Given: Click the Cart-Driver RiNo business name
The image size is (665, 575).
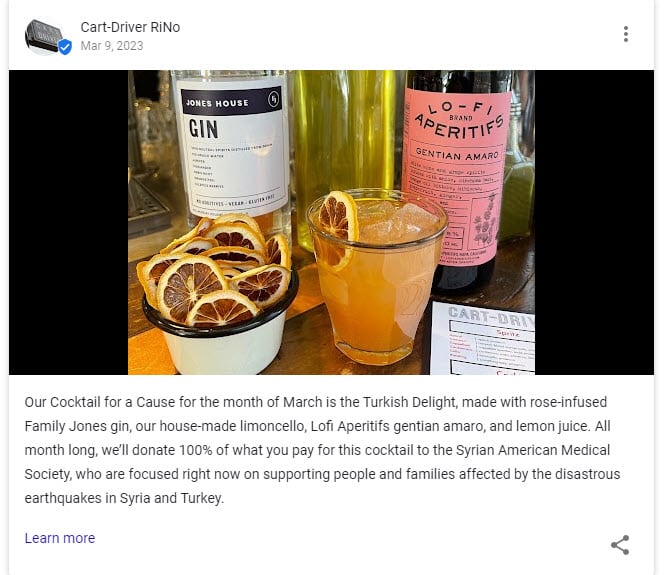Looking at the screenshot, I should [130, 27].
